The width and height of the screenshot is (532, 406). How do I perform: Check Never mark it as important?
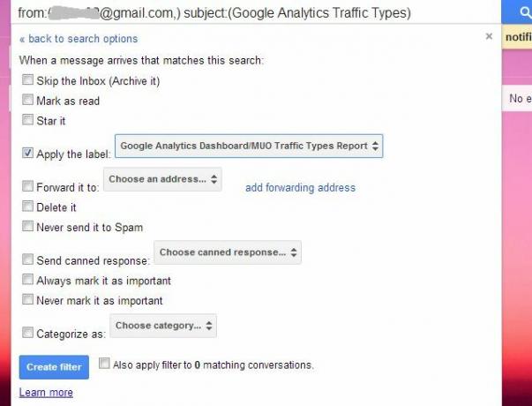point(28,299)
